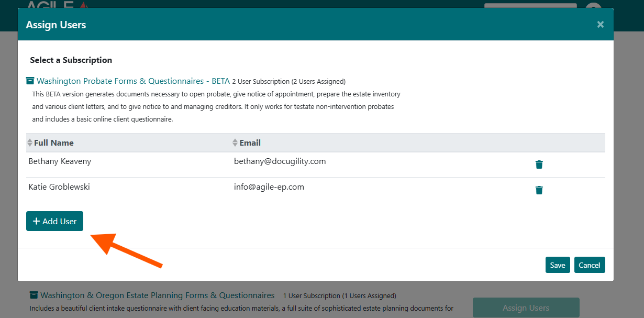Click archive icon beside Washington & Oregon Estate Planning
Screen dimensions: 644x318
click(x=34, y=295)
